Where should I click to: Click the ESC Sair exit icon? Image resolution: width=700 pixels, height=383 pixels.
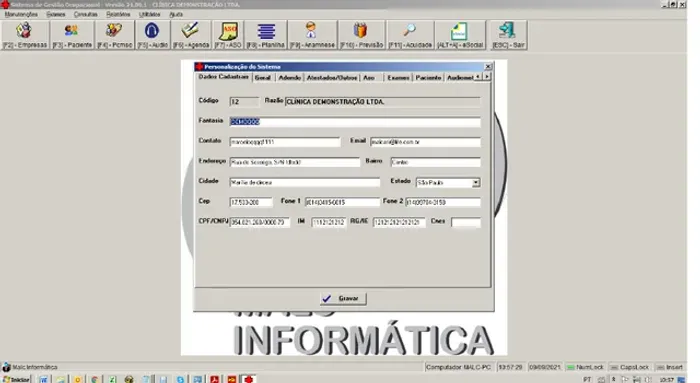click(x=508, y=35)
